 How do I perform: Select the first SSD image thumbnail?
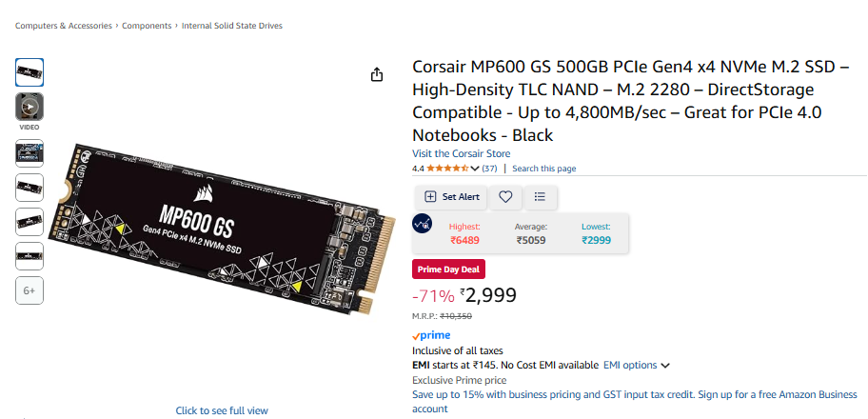[x=30, y=72]
